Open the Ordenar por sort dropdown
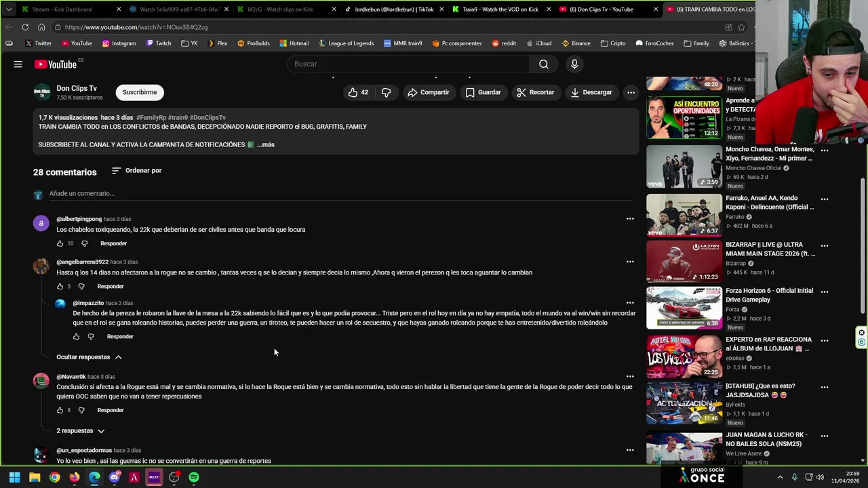The image size is (868, 488). tap(136, 171)
